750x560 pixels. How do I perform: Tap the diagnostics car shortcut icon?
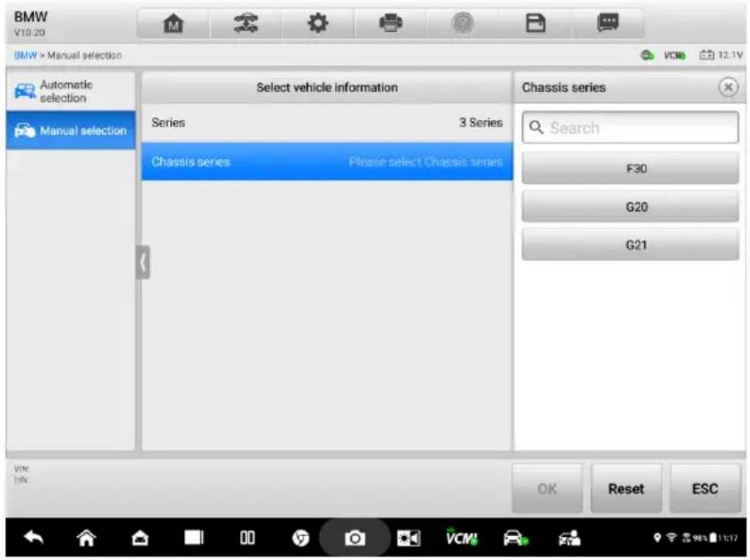coord(515,538)
